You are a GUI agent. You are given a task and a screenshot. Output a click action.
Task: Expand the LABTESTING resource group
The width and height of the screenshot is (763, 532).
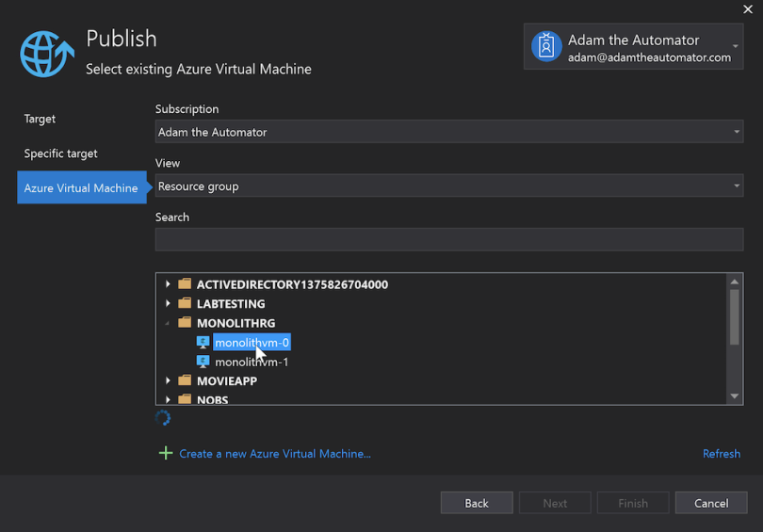coord(168,303)
